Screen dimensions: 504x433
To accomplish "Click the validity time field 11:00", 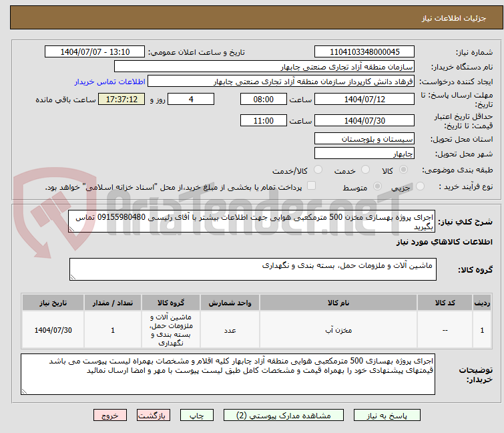I will click(x=263, y=121).
